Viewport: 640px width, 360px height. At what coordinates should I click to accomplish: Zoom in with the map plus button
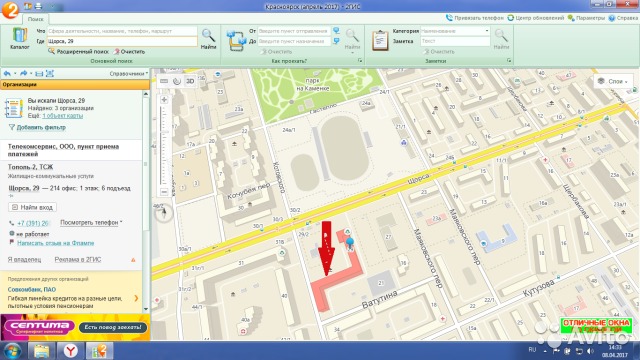(164, 100)
